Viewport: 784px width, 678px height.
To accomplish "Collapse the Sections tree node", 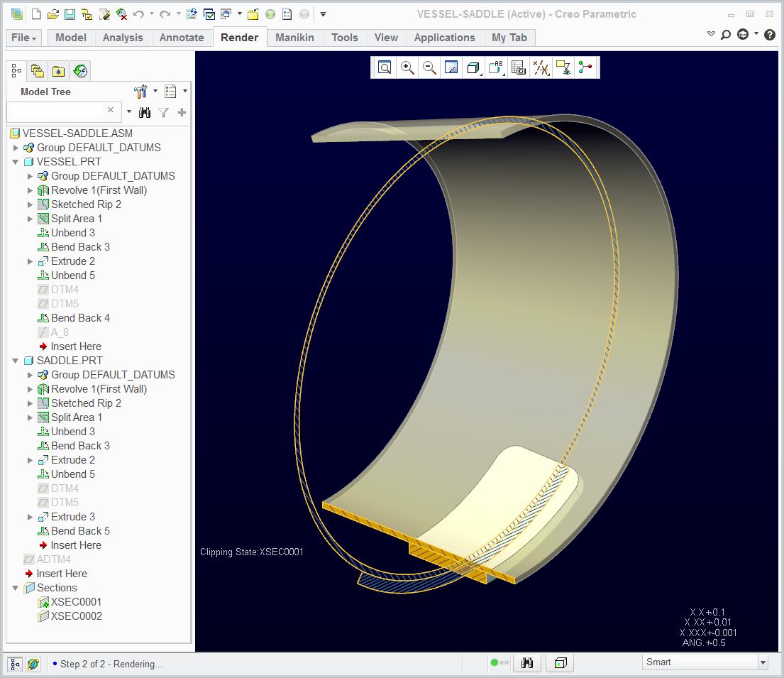I will tap(15, 588).
